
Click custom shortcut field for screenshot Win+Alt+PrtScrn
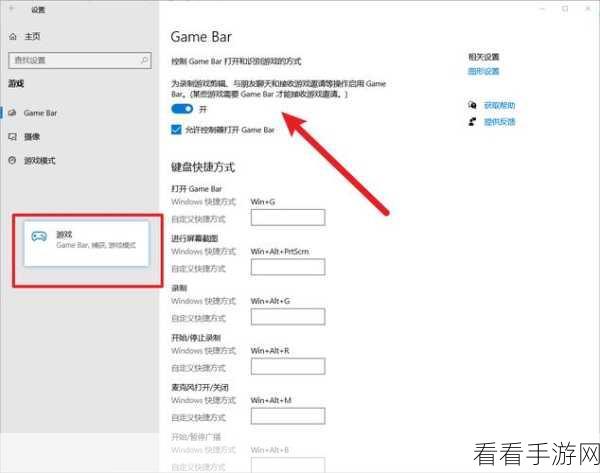[x=288, y=267]
